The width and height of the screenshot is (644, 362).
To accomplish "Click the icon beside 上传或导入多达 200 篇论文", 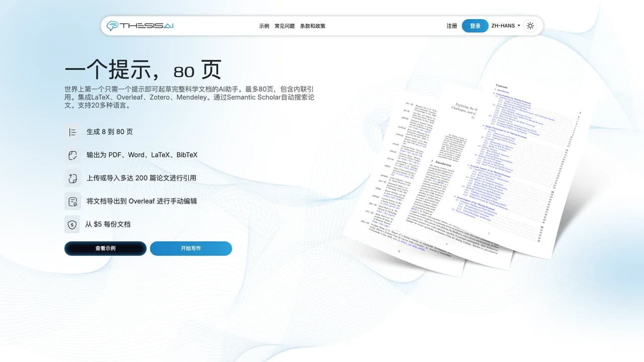I will pyautogui.click(x=72, y=178).
